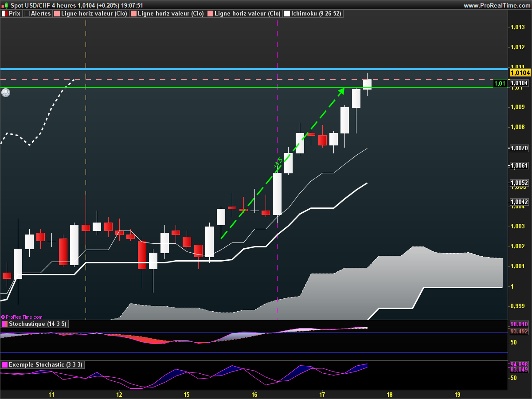Image resolution: width=532 pixels, height=399 pixels.
Task: Click date label 19 on time axis
Action: coord(458,394)
